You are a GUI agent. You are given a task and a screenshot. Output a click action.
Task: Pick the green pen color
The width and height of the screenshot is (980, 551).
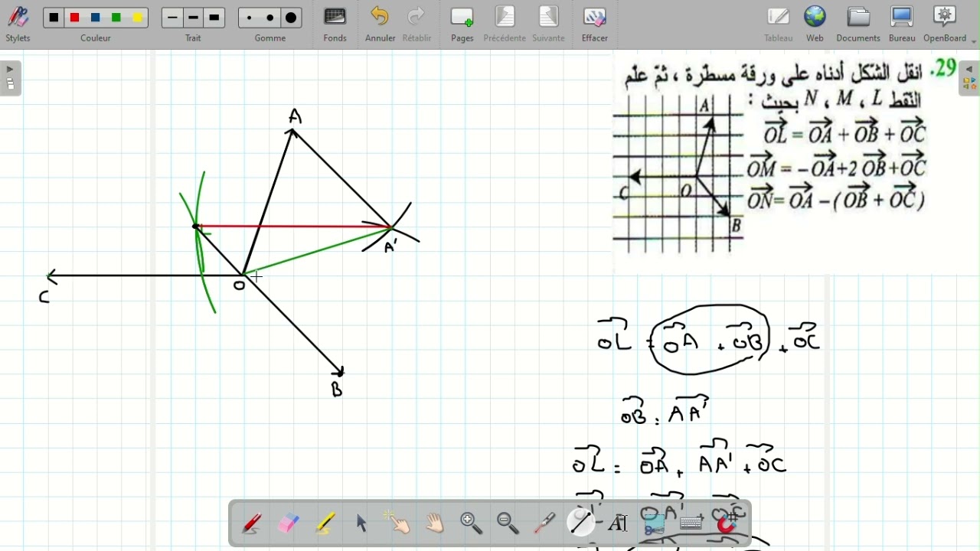point(116,18)
